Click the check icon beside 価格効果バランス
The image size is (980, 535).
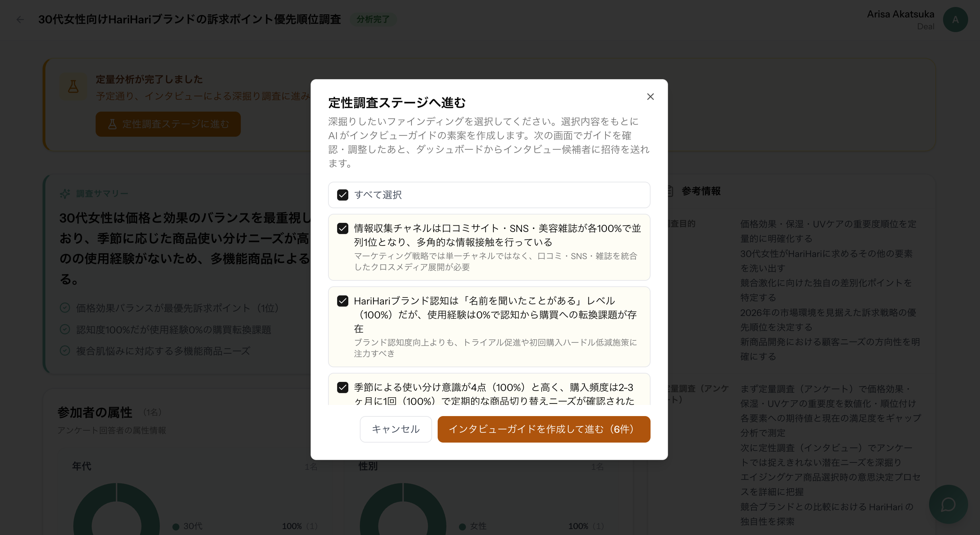65,308
